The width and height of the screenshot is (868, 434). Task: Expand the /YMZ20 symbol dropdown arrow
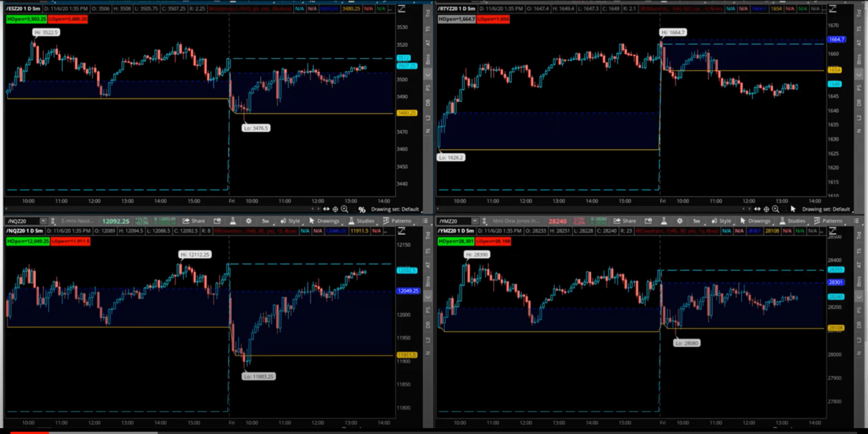[475, 221]
